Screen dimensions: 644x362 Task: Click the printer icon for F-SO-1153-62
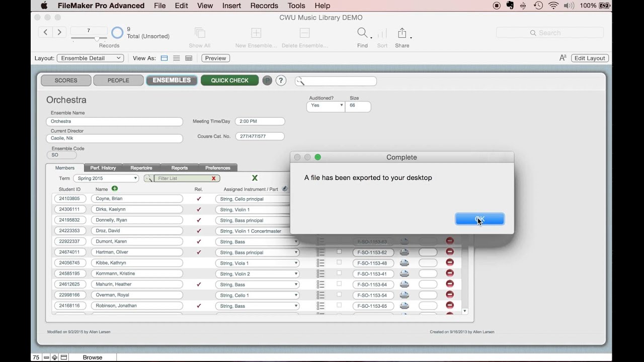[404, 252]
